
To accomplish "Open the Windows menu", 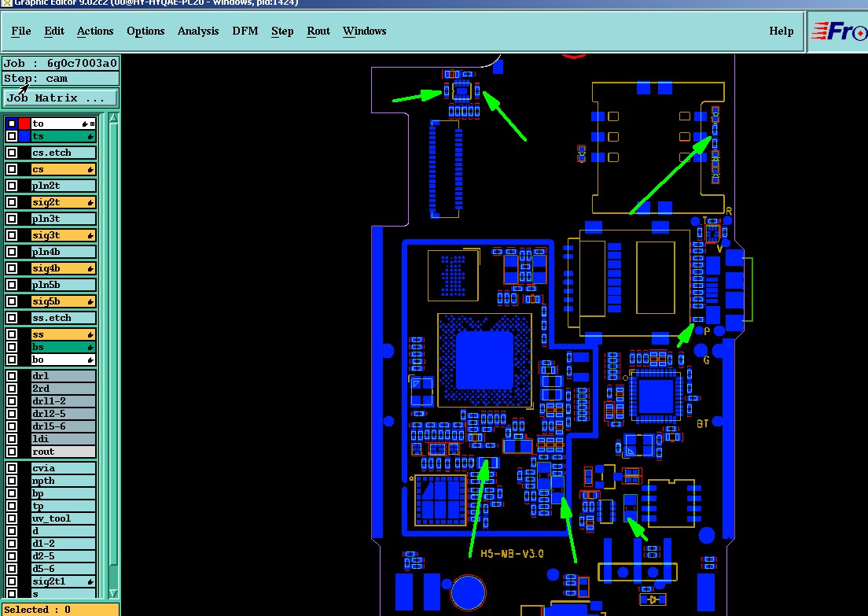I will pos(364,31).
